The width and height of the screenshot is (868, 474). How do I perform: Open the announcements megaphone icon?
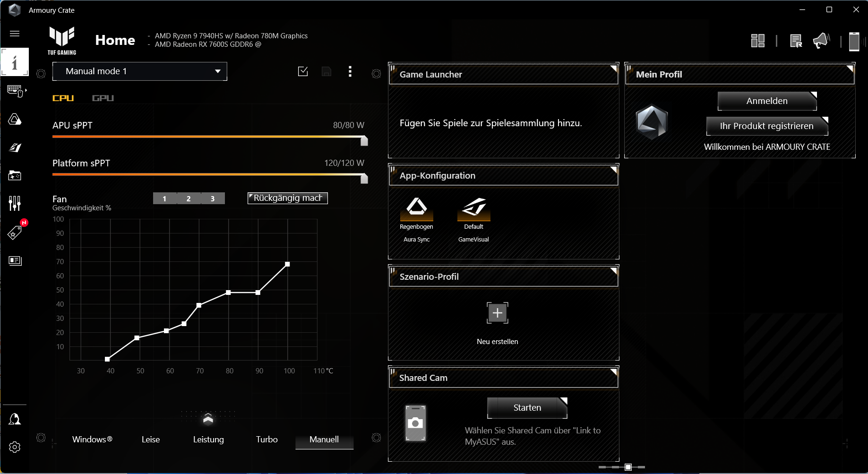[x=821, y=41]
